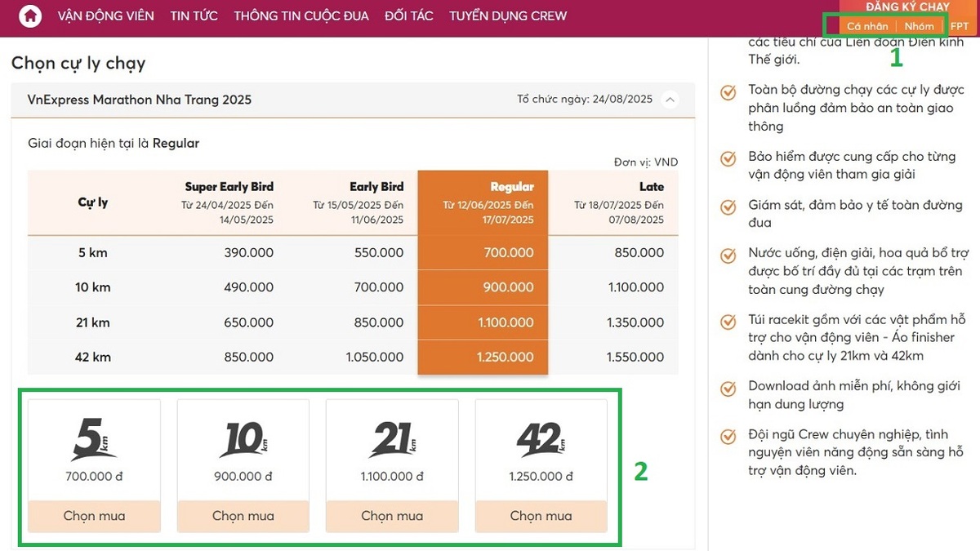Choose Cá nhân registration
The image size is (980, 551).
(x=867, y=26)
